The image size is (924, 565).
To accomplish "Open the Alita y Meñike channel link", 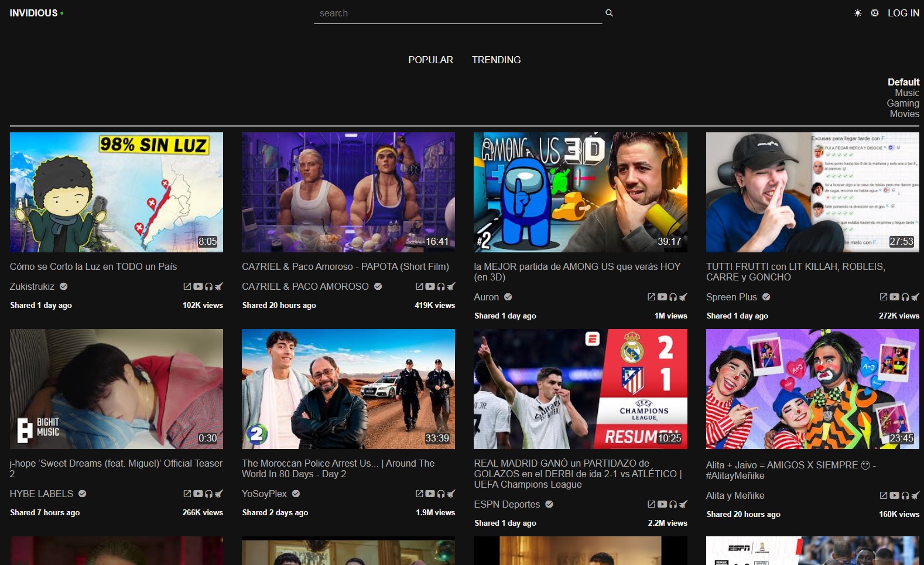I will [735, 495].
